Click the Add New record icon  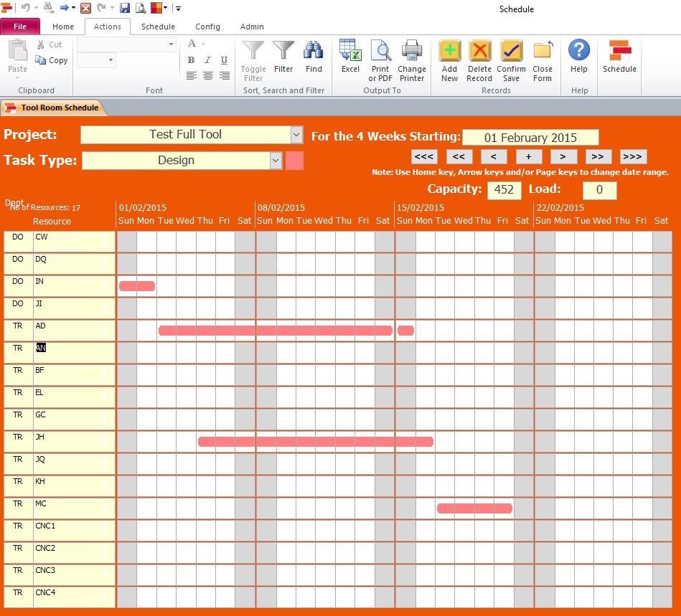[x=449, y=50]
